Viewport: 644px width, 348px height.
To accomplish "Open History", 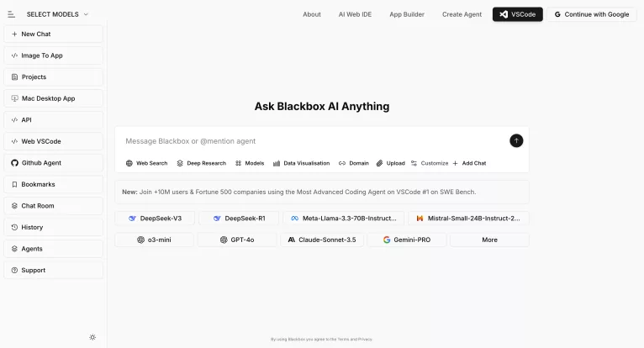I will point(54,227).
